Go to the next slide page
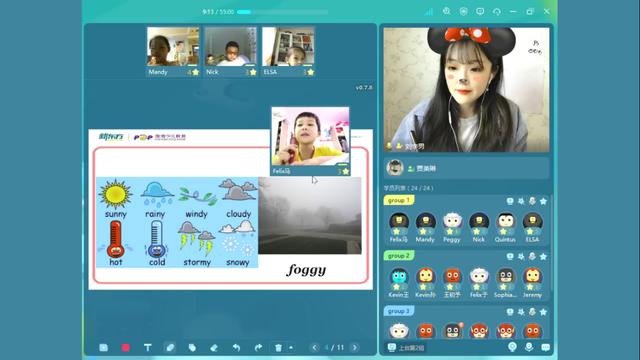640x360 pixels. click(355, 347)
